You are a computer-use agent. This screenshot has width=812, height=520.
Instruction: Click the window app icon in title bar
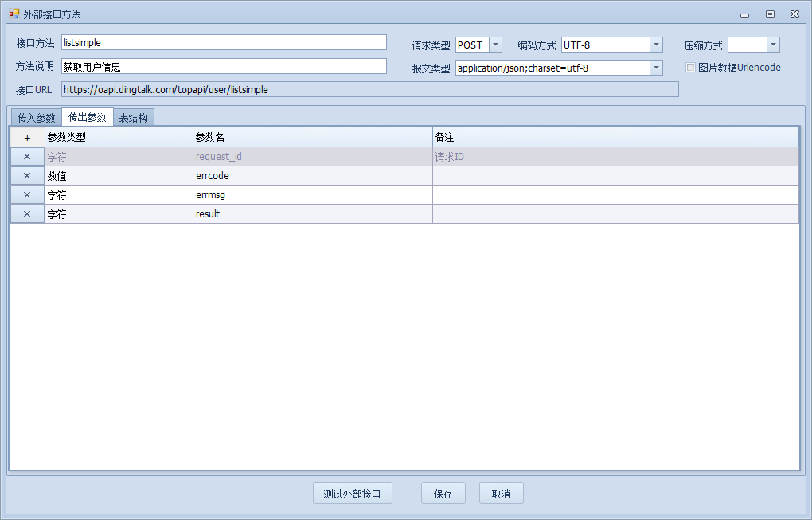pyautogui.click(x=14, y=14)
